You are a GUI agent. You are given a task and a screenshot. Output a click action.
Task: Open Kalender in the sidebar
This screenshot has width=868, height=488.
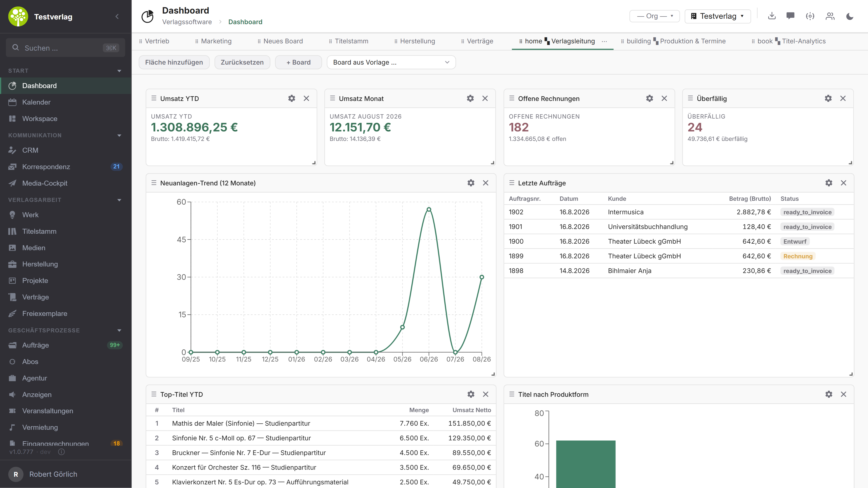tap(66, 102)
